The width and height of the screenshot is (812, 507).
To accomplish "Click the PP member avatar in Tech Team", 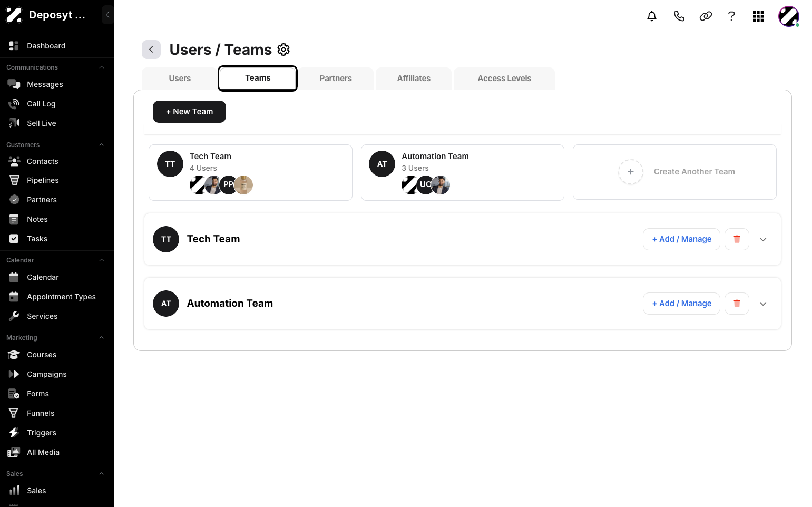I will coord(228,184).
